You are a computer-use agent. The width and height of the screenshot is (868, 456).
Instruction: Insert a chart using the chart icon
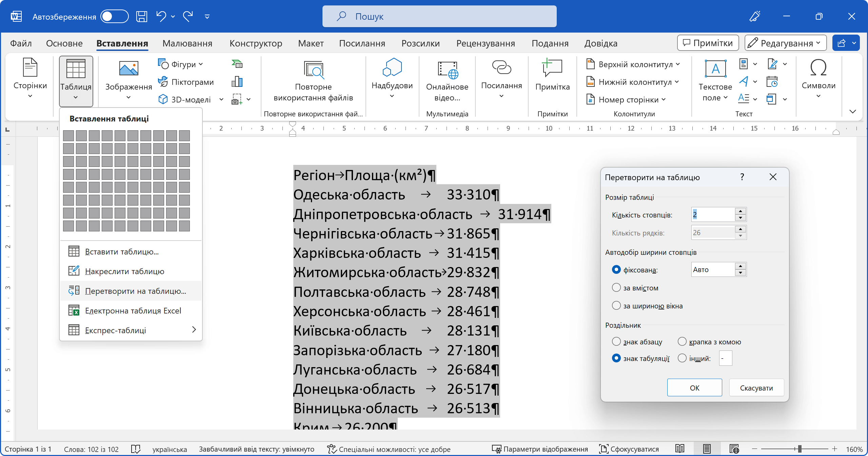pyautogui.click(x=237, y=81)
